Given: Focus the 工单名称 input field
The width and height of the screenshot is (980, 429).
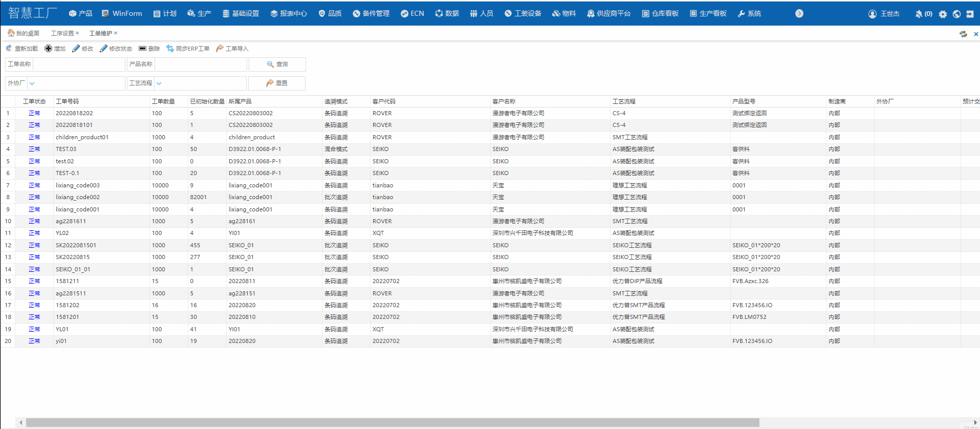Looking at the screenshot, I should [79, 65].
